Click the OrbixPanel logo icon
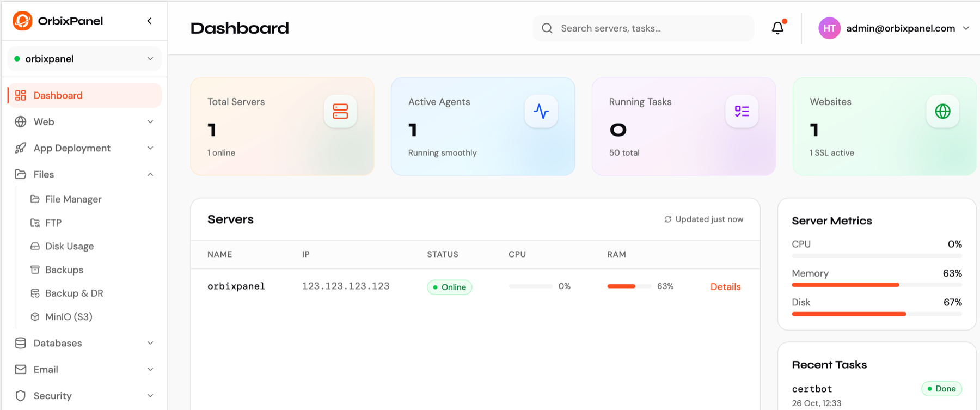Viewport: 980px width, 410px height. pos(22,21)
